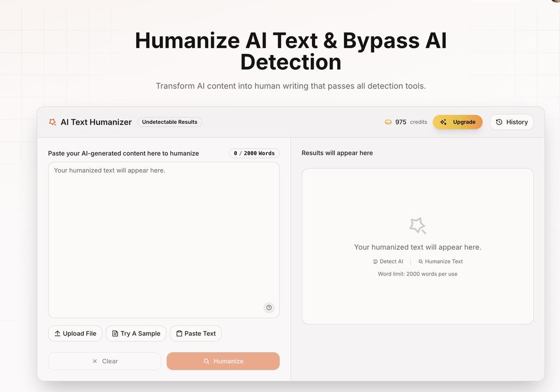Focus the AI content input text area
Image resolution: width=560 pixels, height=392 pixels.
click(164, 240)
